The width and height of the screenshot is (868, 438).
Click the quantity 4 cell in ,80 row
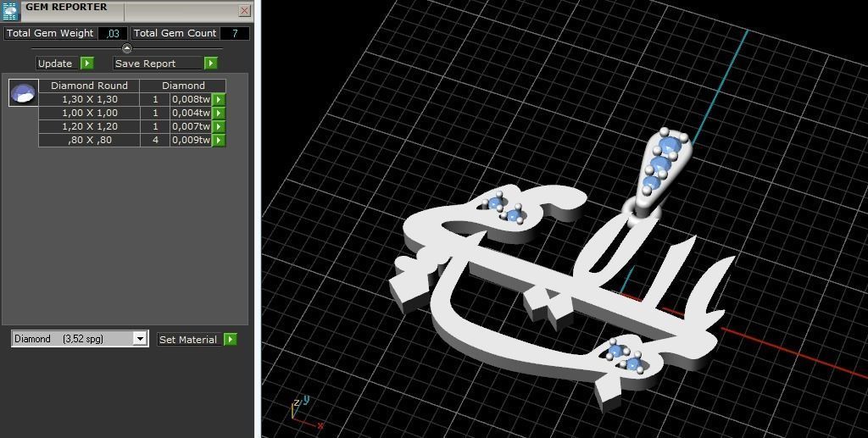[155, 140]
